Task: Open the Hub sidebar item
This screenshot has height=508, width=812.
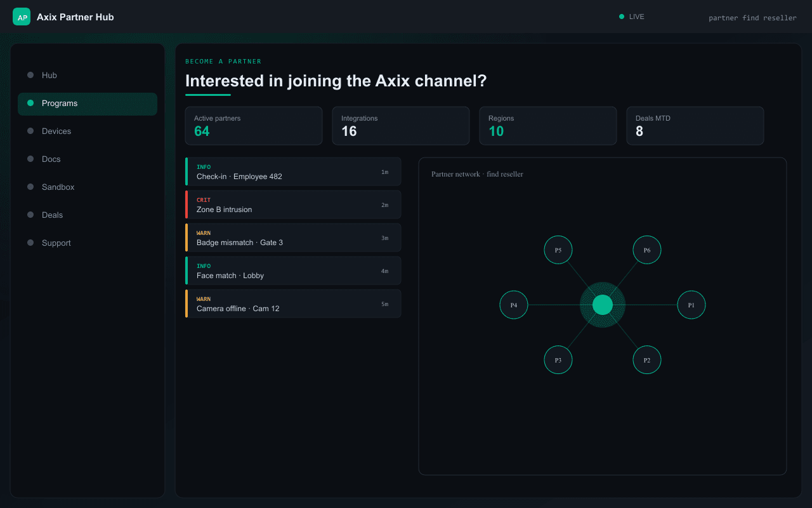Action: point(88,75)
